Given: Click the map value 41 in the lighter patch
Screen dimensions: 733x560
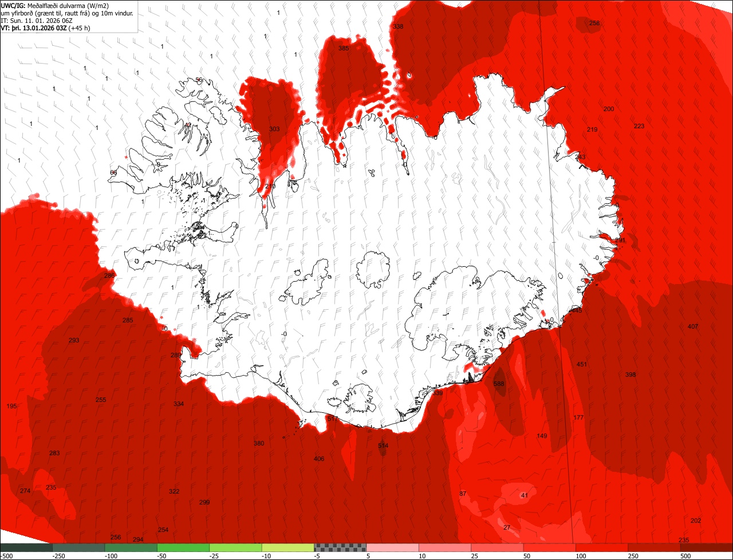Looking at the screenshot, I should 524,495.
